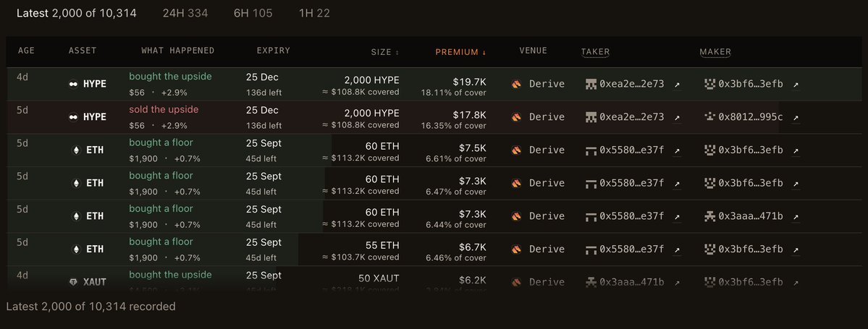868x329 pixels.
Task: Click the Derive venue icon in $19.7K row
Action: point(516,84)
